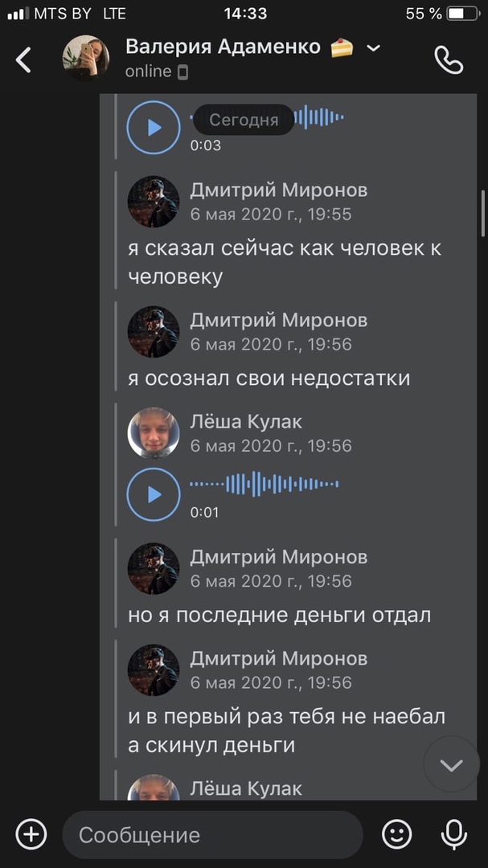Go back using the header arrow
488x868 pixels.
(23, 59)
